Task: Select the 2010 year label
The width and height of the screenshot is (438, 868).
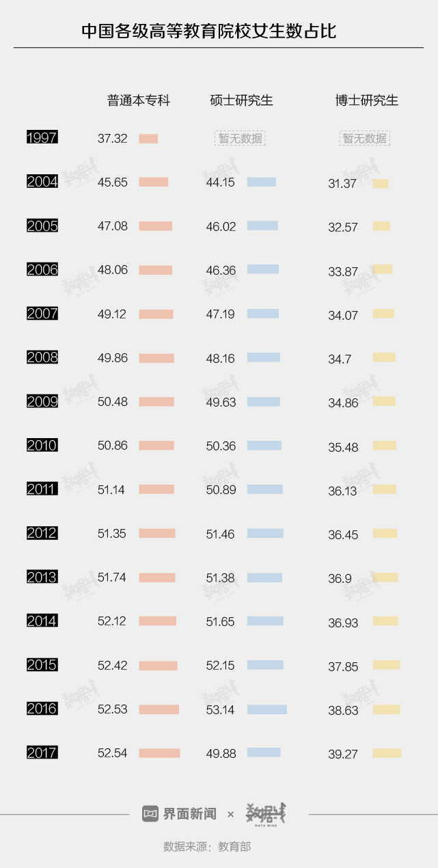Action: [x=42, y=446]
